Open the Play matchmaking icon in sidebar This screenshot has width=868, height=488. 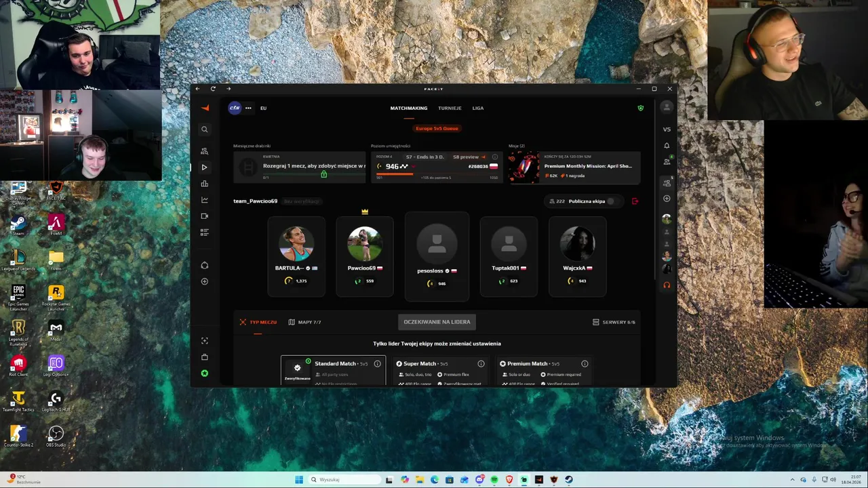click(204, 167)
